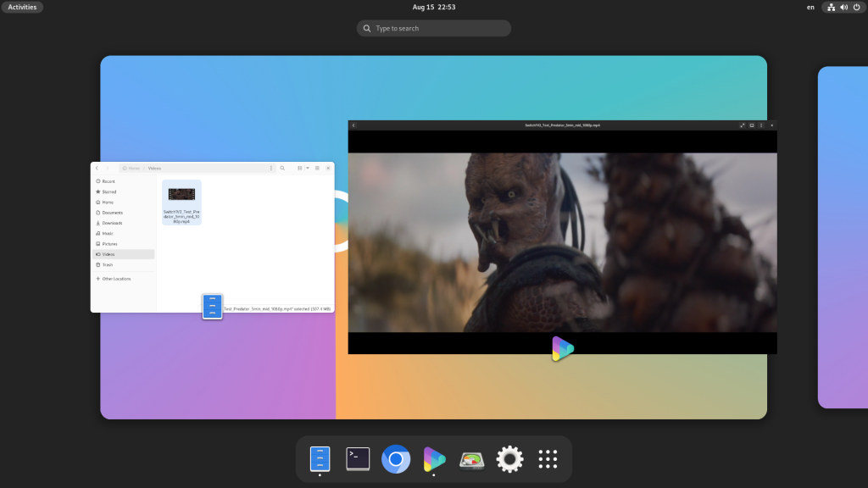Select Home in the Files sidebar
This screenshot has width=868, height=488.
(x=123, y=202)
